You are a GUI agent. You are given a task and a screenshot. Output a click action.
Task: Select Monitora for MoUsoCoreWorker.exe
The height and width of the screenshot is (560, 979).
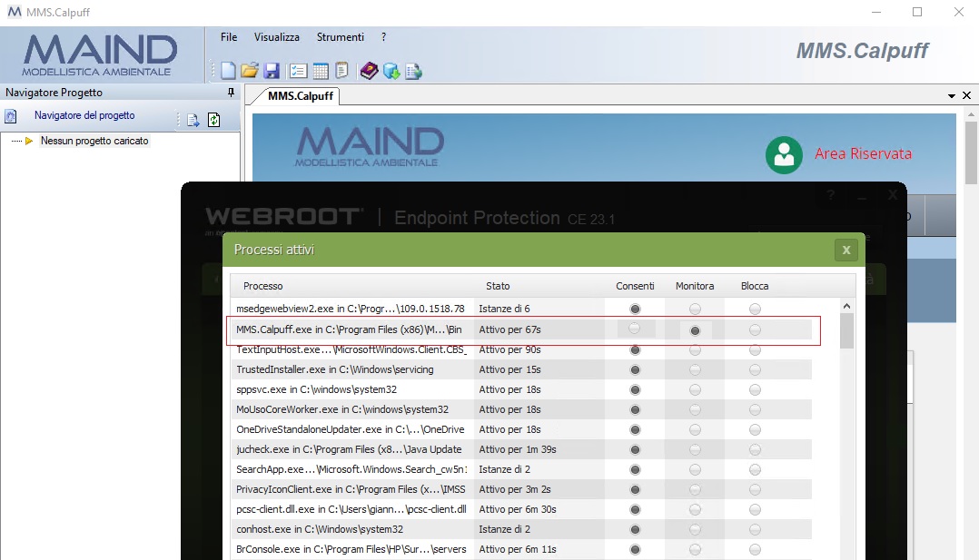click(695, 409)
